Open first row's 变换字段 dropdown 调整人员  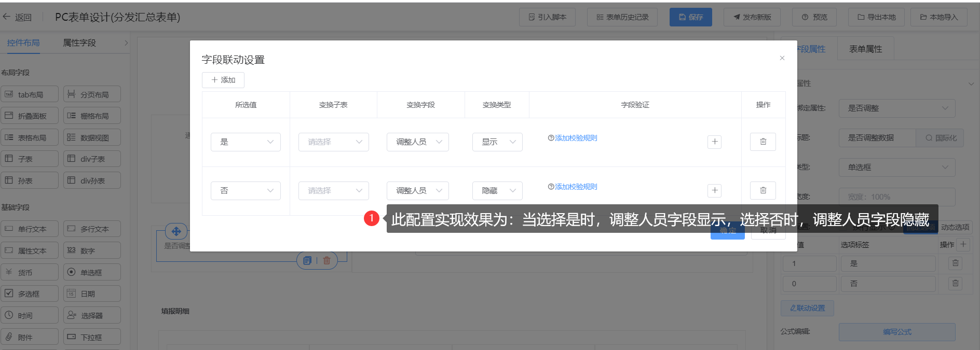click(x=417, y=142)
